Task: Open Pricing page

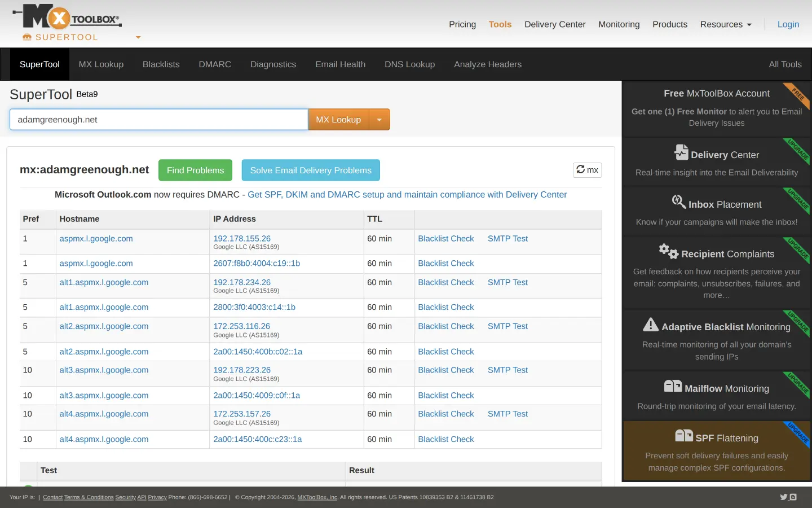Action: 462,24
